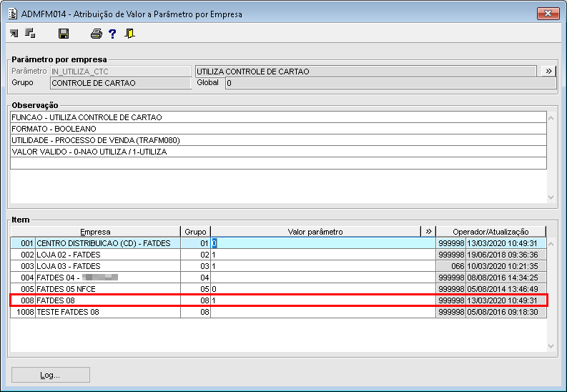Print using the printer icon
Screen dimensions: 567x392
click(x=97, y=34)
